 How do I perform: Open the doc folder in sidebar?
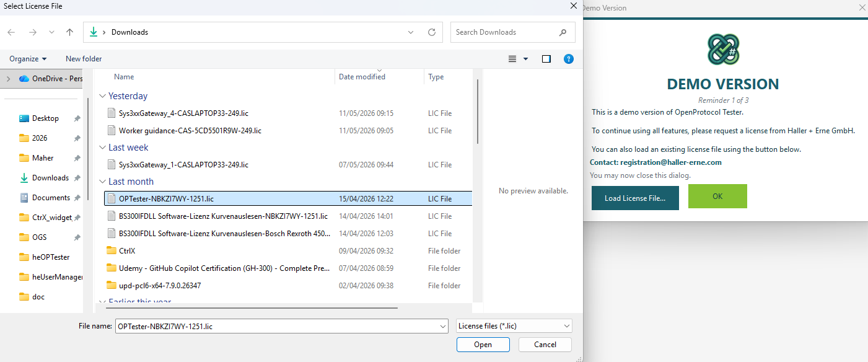(x=38, y=297)
